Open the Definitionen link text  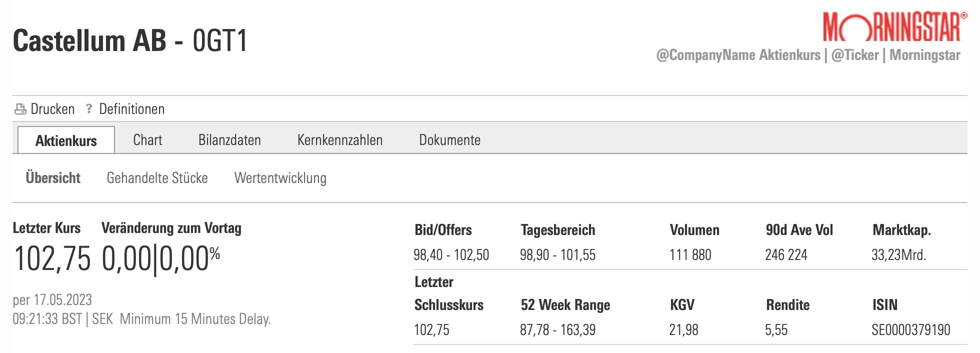click(131, 109)
